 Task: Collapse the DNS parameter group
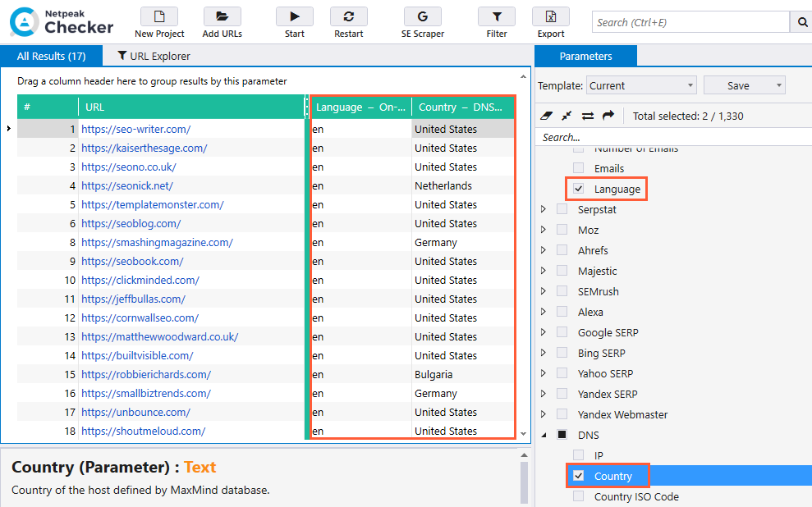point(544,435)
